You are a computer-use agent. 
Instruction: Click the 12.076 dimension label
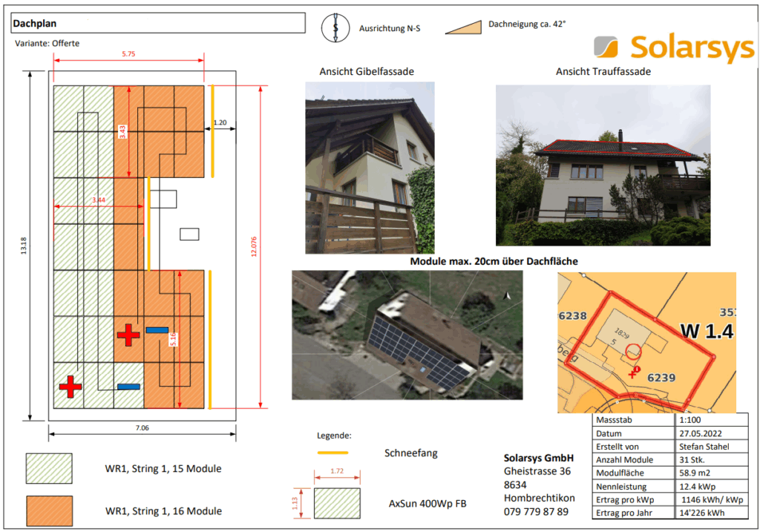coord(254,246)
